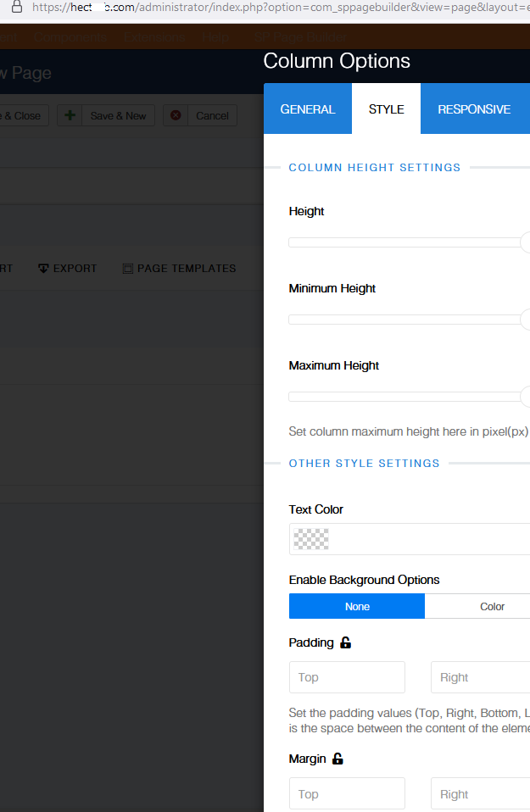Click the Padding lock icon

345,642
